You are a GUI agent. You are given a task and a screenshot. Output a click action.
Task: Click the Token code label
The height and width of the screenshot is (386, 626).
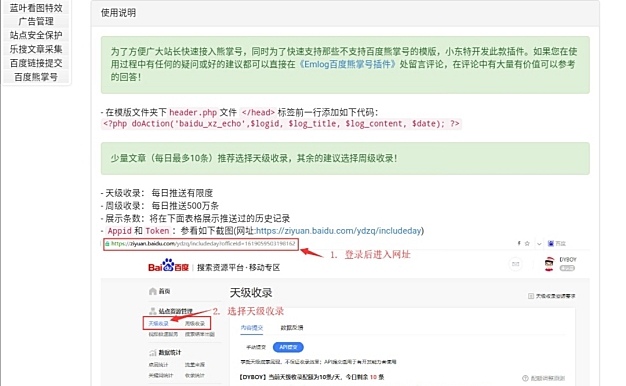click(157, 231)
